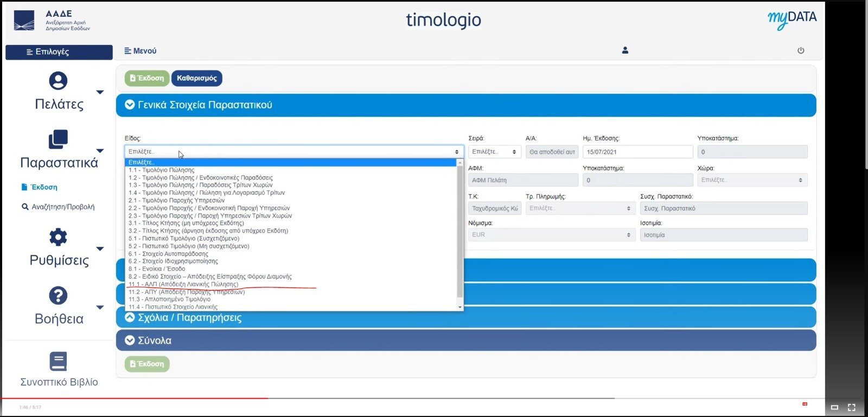Toggle fullscreen on the video player

[x=852, y=407]
